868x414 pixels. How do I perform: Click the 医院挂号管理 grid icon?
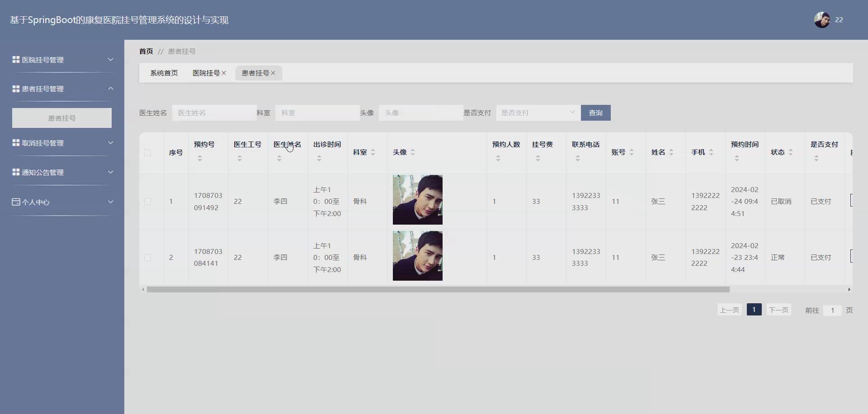pos(16,60)
